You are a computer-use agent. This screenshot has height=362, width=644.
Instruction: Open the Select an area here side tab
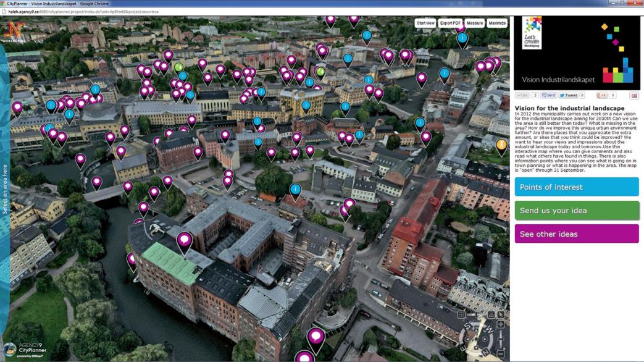point(5,189)
